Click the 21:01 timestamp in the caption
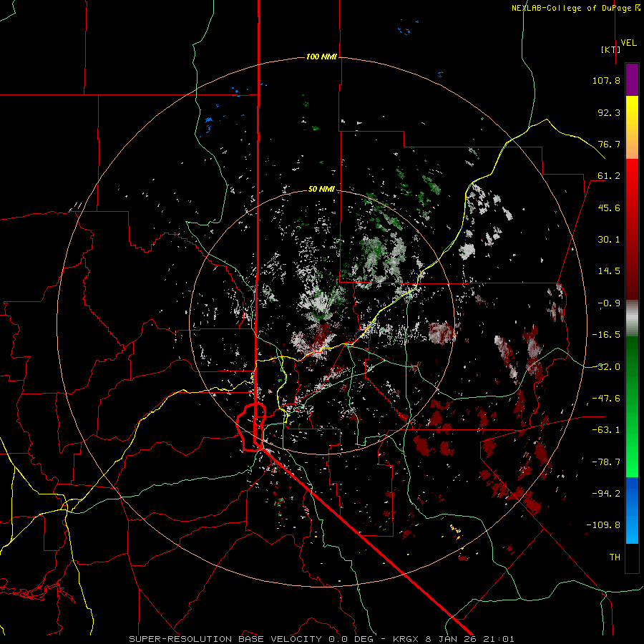 pos(500,639)
